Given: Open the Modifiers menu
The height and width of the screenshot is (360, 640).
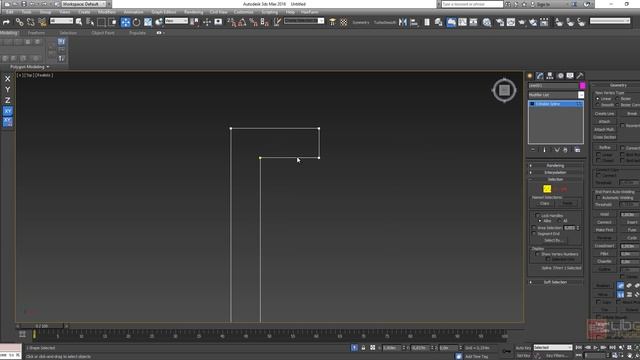Looking at the screenshot, I should (107, 12).
